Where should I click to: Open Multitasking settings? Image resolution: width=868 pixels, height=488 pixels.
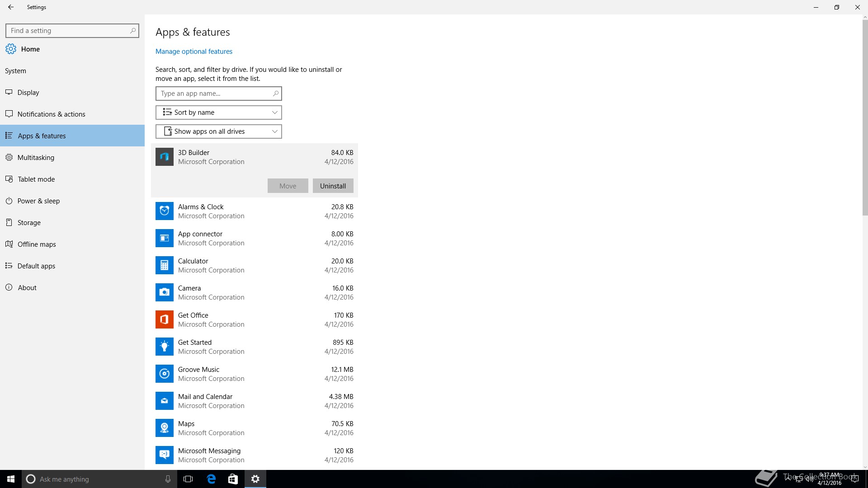click(x=72, y=157)
